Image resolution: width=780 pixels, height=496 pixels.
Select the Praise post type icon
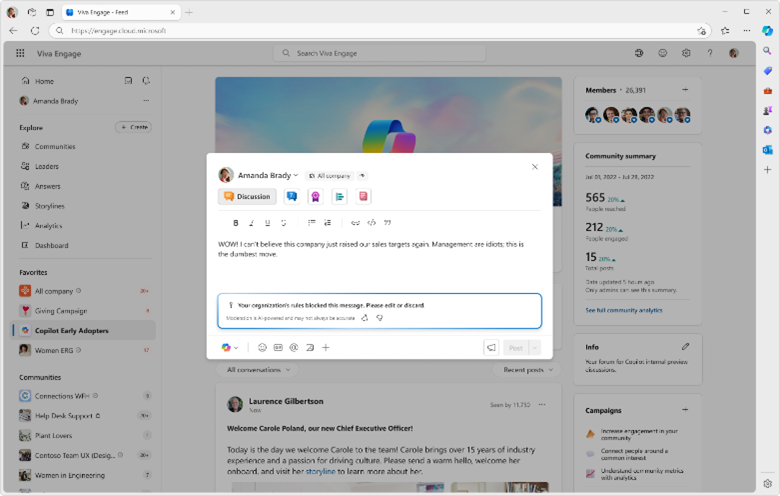(315, 197)
